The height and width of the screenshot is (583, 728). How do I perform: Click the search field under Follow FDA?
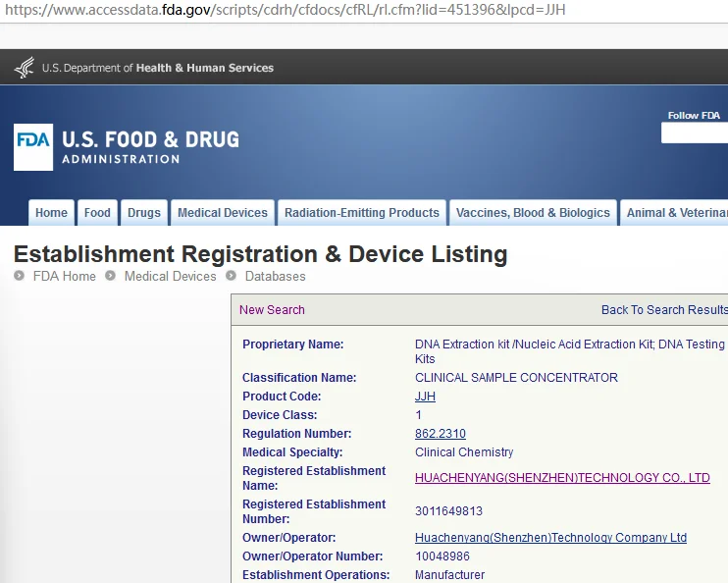click(x=695, y=132)
